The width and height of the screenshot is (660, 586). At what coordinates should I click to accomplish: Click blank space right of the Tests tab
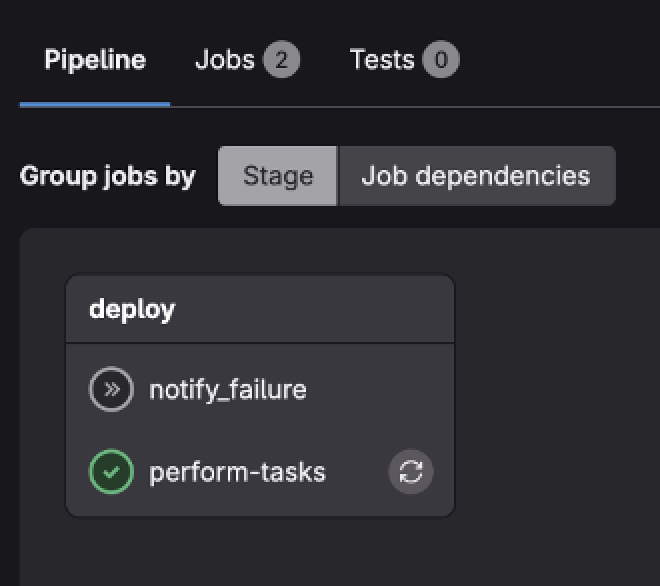pos(560,60)
